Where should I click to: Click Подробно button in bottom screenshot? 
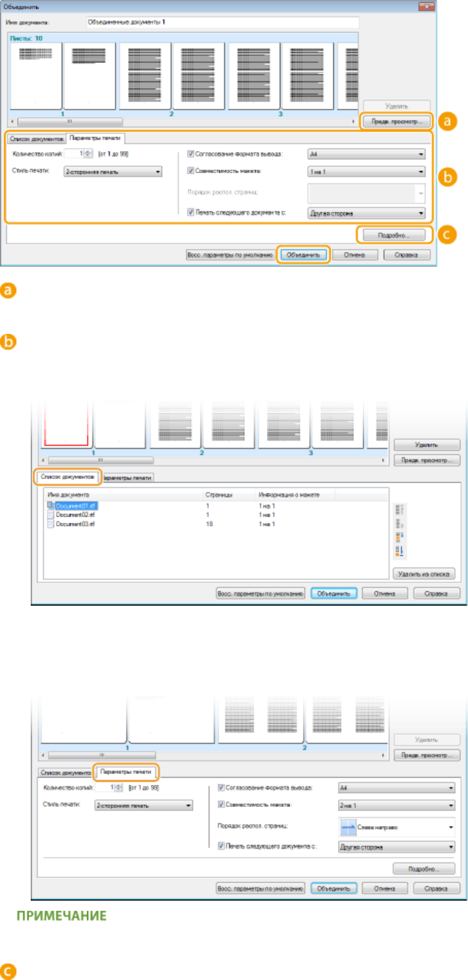(424, 868)
